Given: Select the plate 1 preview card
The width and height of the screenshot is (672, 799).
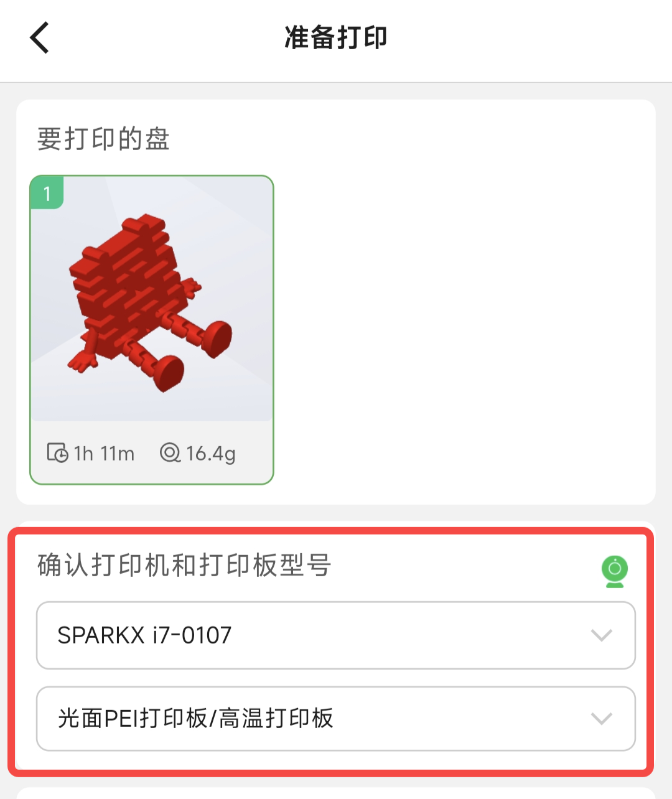Looking at the screenshot, I should [152, 330].
